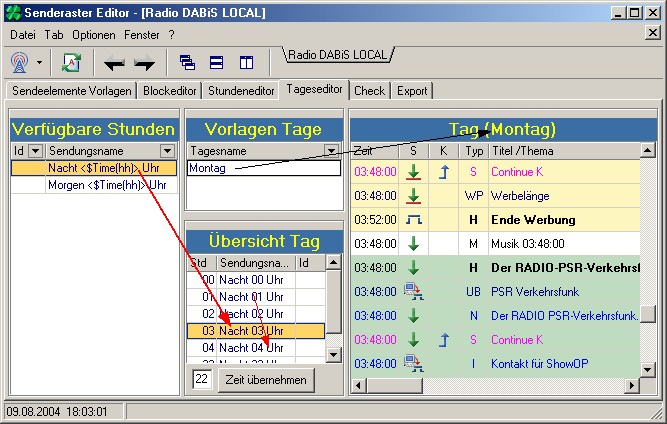
Task: Click the left-pointing black arrow icon
Action: (x=114, y=63)
